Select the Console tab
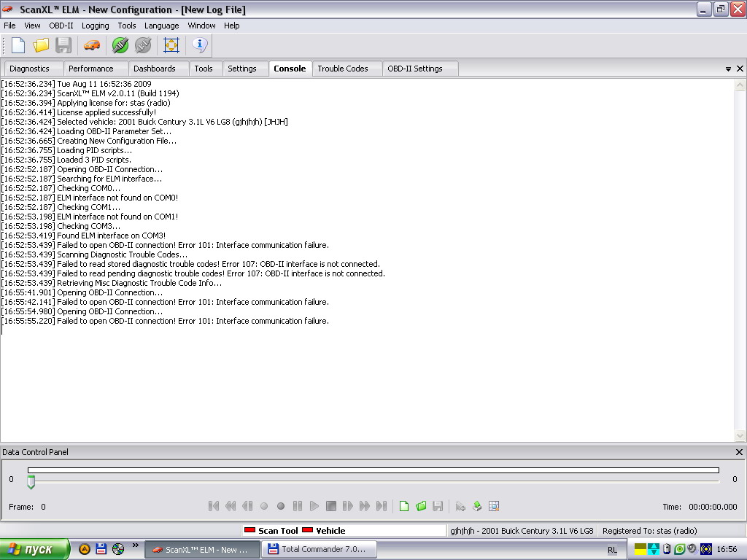The height and width of the screenshot is (560, 747). click(290, 69)
